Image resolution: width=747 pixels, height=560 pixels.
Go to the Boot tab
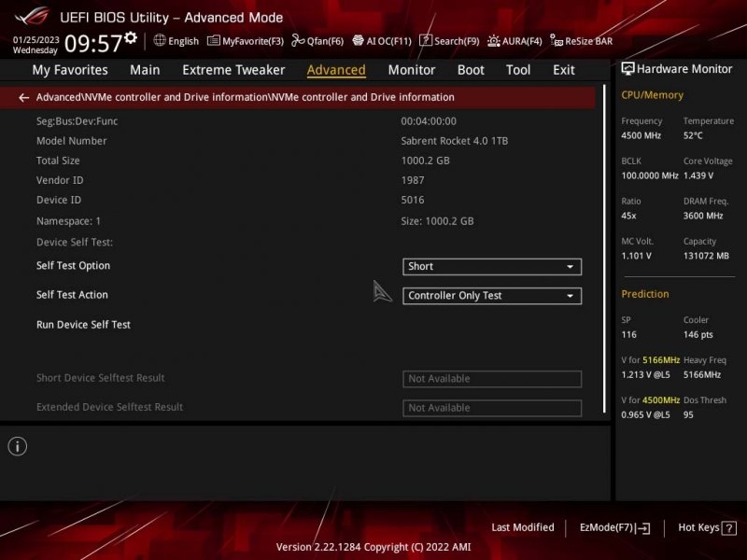[471, 70]
